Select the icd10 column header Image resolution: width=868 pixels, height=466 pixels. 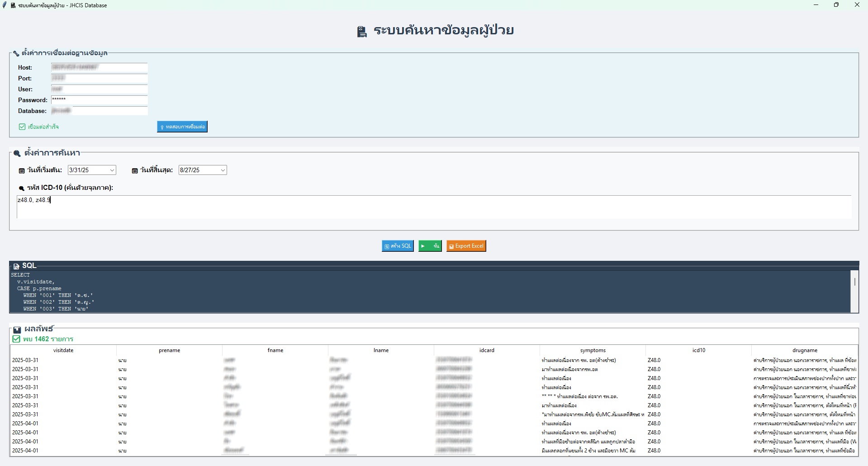[698, 350]
